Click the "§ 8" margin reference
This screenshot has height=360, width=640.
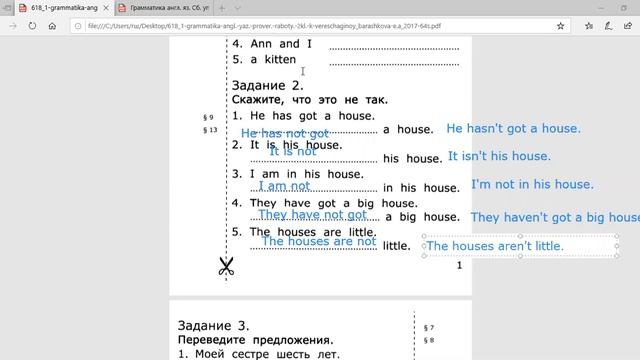coord(429,340)
